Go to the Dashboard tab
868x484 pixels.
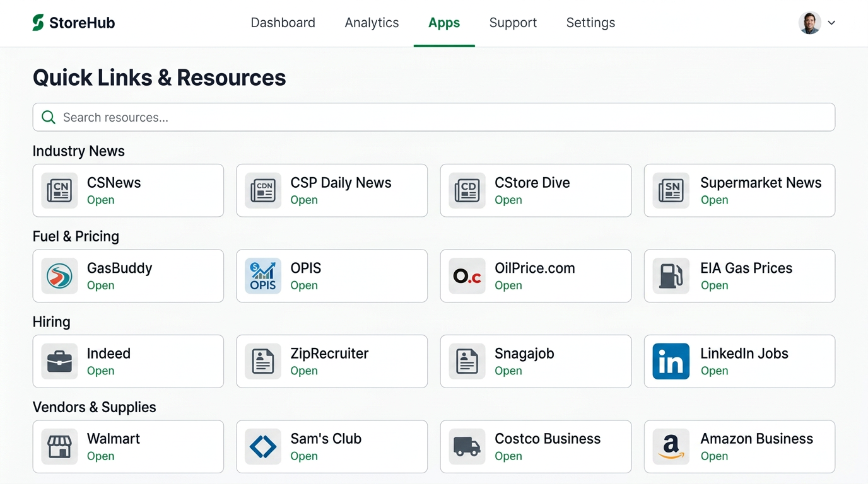(283, 23)
